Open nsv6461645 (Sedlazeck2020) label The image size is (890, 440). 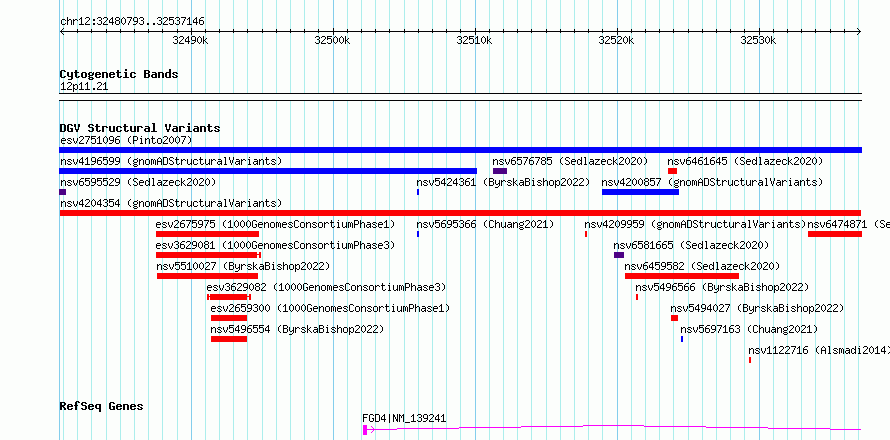click(x=745, y=161)
